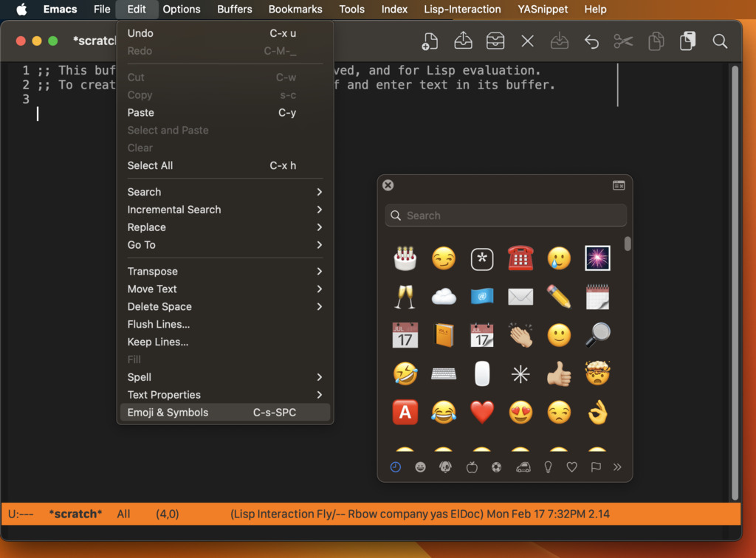756x558 pixels.
Task: Choose Flush Lines... from the Edit menu
Action: coord(225,324)
